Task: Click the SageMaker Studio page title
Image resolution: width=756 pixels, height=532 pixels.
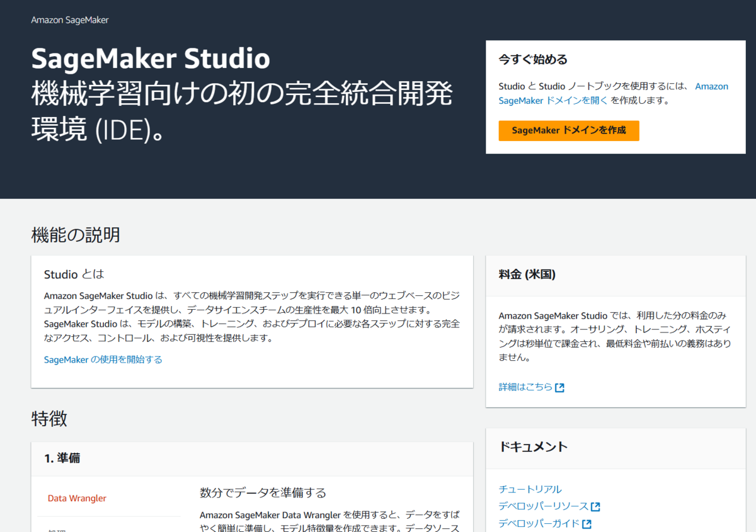Action: click(151, 59)
